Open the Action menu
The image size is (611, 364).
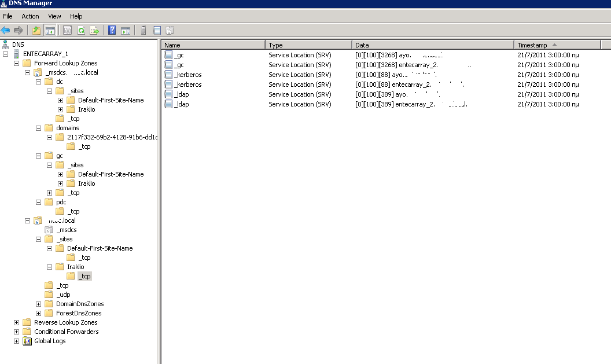pos(30,16)
